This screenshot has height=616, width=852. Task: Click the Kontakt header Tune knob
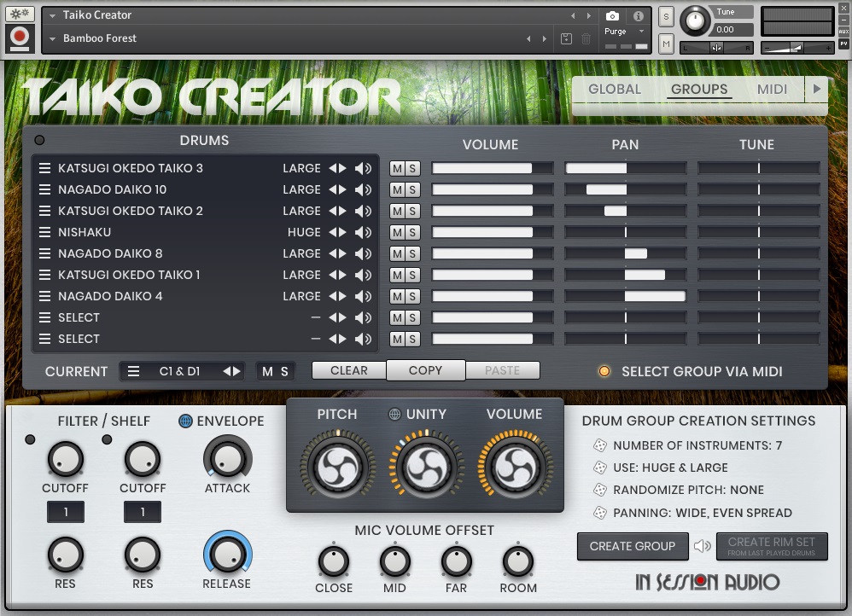695,20
